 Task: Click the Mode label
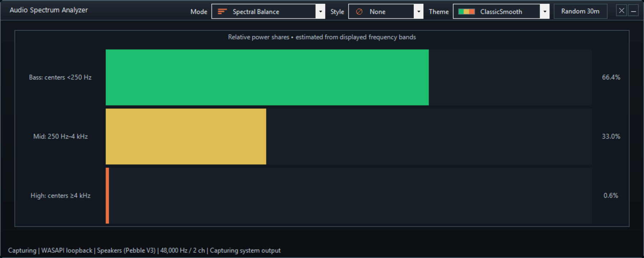click(x=199, y=12)
